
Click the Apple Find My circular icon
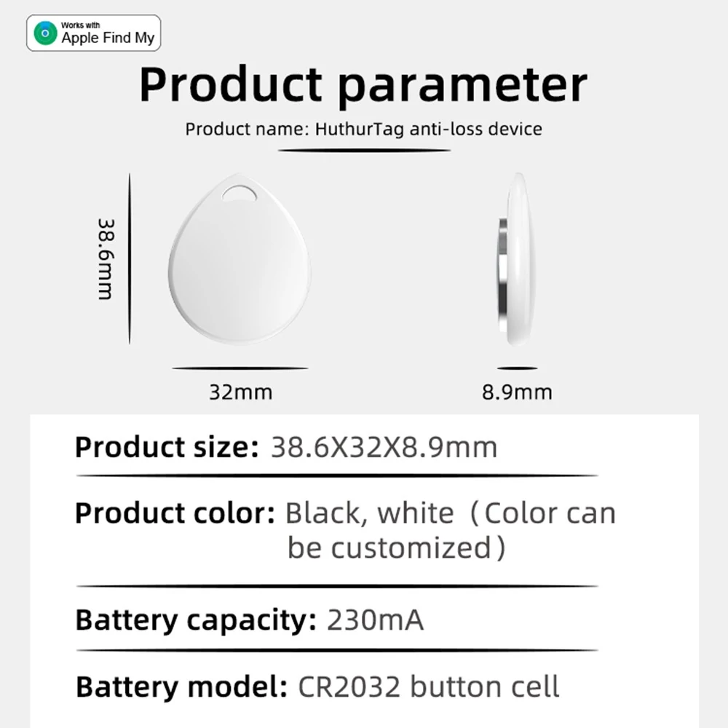click(x=45, y=33)
